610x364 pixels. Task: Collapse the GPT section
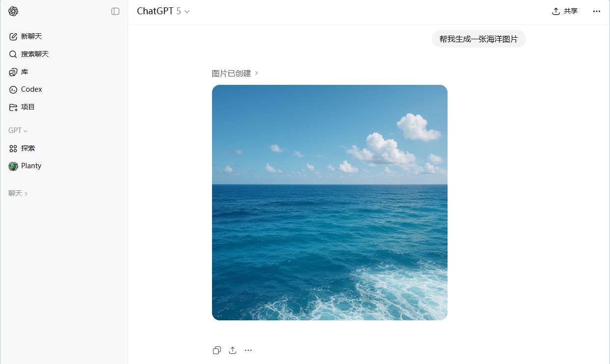pyautogui.click(x=18, y=130)
